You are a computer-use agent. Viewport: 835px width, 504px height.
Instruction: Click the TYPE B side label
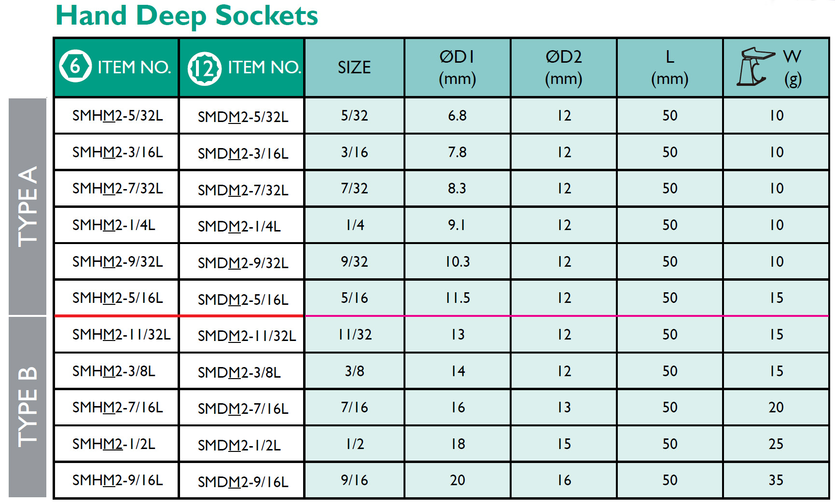pyautogui.click(x=28, y=407)
